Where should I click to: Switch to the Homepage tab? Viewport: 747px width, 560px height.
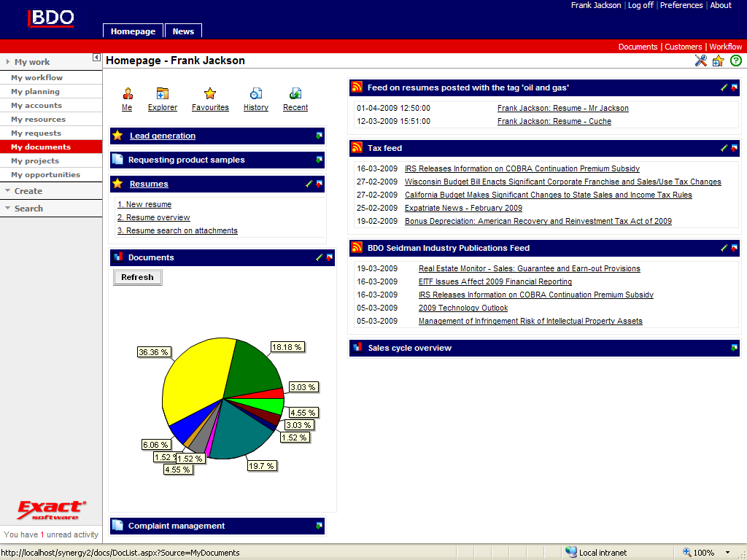[x=133, y=31]
